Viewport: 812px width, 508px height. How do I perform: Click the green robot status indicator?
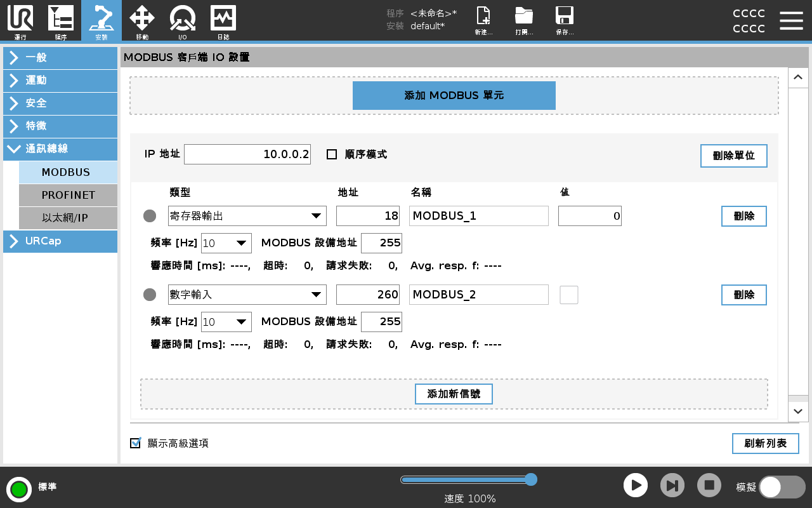point(19,489)
